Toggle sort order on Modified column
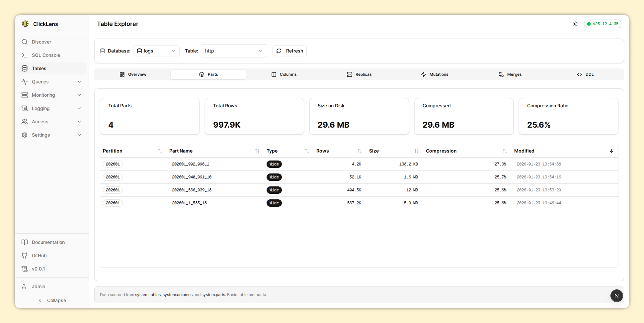Viewport: 644px width, 323px height. (x=611, y=151)
